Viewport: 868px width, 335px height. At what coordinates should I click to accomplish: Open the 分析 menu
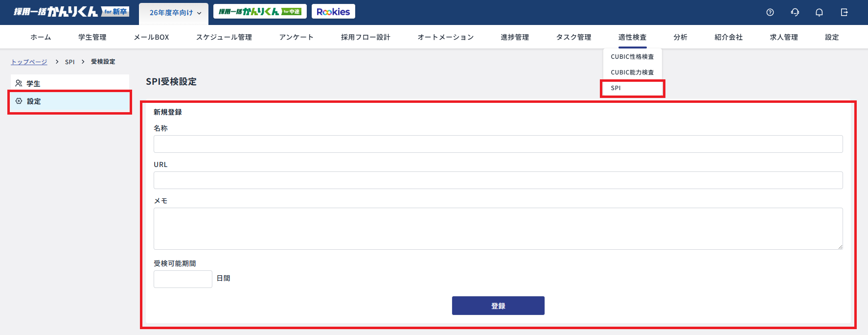680,37
